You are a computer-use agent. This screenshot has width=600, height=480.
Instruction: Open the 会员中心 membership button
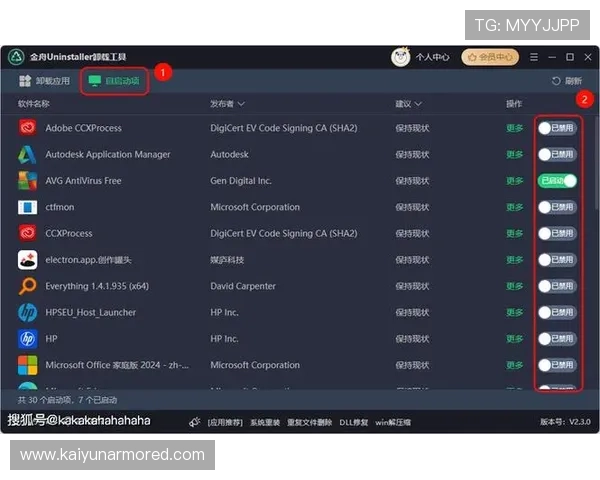tap(490, 57)
